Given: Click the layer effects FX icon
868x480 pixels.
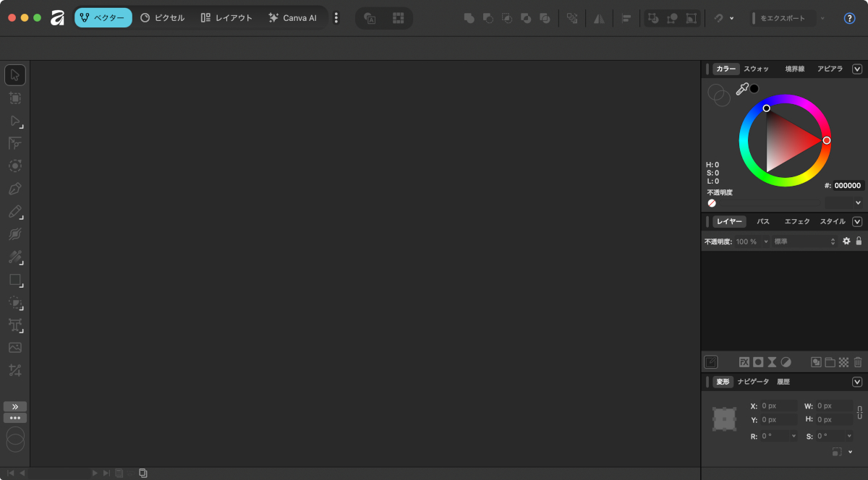Looking at the screenshot, I should point(744,362).
